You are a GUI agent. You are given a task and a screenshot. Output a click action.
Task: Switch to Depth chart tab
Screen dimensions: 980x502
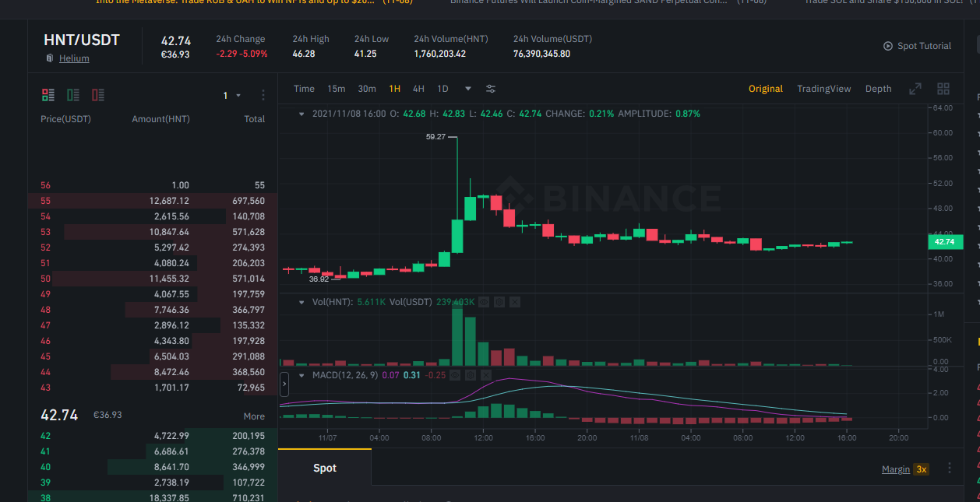pos(878,89)
